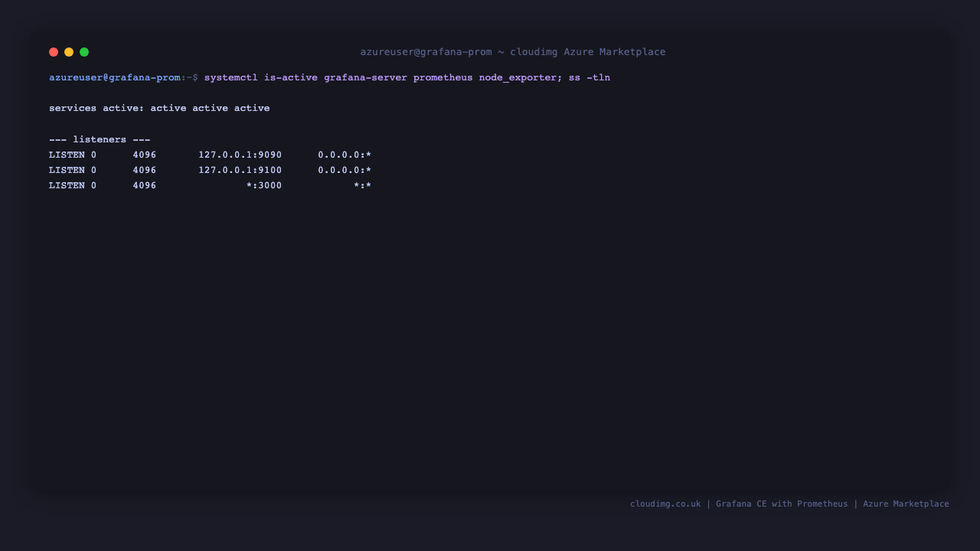Click the cloudimg.co.uk footer text
The width and height of the screenshot is (980, 551).
point(665,504)
